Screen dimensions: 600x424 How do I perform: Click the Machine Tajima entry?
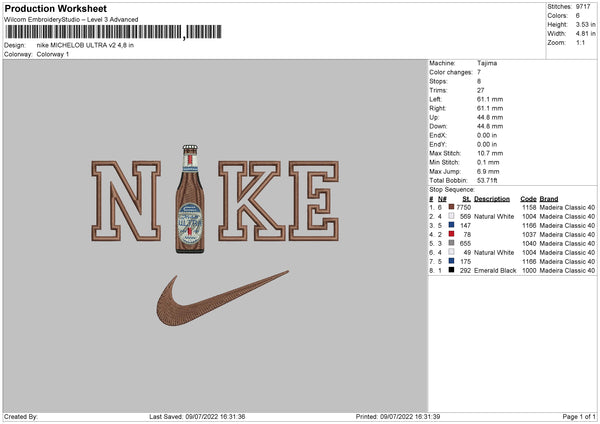click(x=463, y=63)
